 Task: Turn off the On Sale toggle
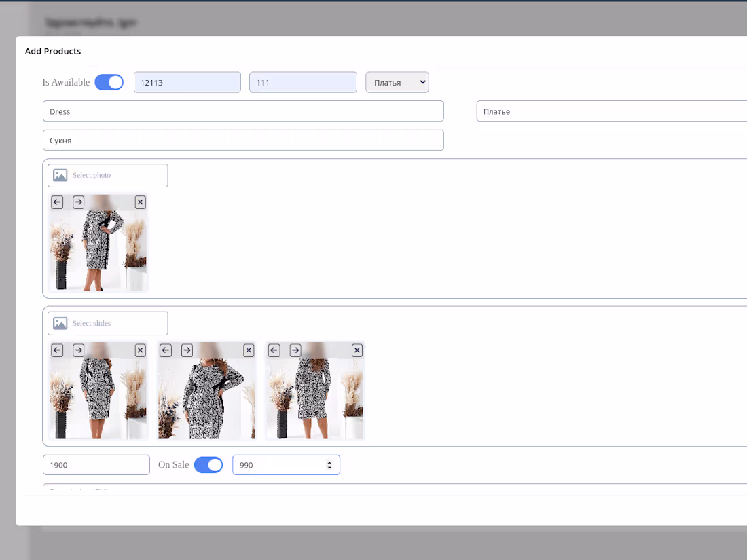coord(208,464)
